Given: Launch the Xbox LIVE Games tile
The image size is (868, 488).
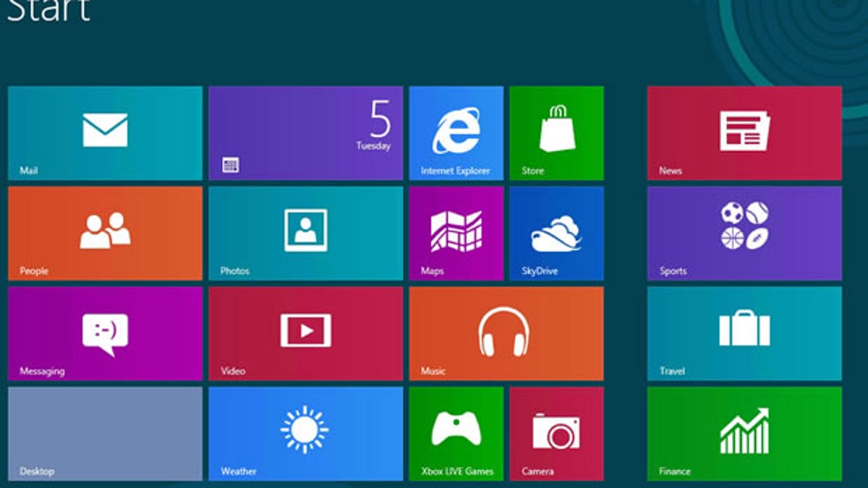Looking at the screenshot, I should click(456, 433).
